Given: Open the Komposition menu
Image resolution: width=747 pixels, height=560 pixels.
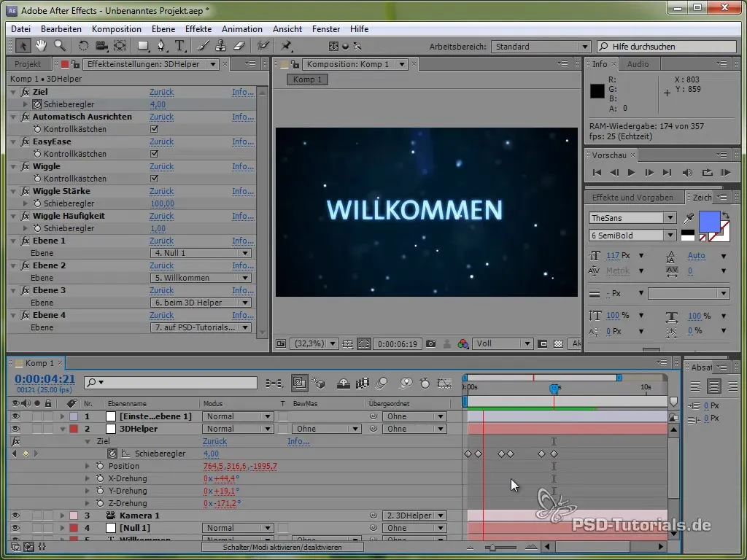Looking at the screenshot, I should tap(116, 29).
